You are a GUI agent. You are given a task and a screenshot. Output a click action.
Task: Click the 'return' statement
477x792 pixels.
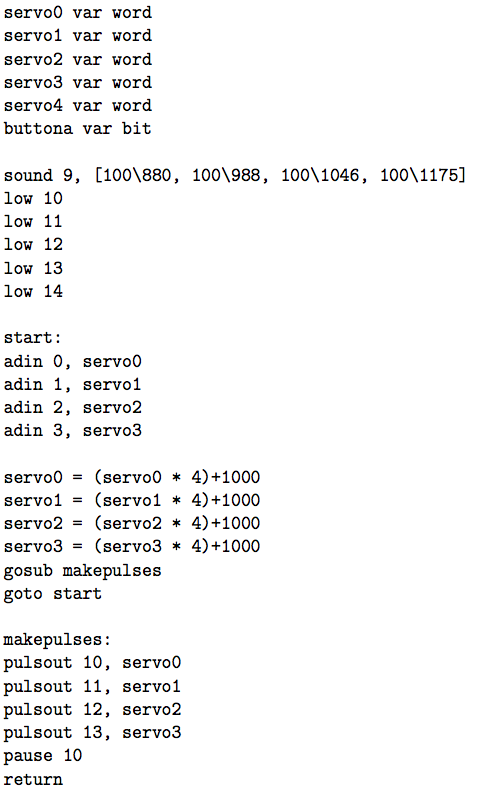pos(33,779)
